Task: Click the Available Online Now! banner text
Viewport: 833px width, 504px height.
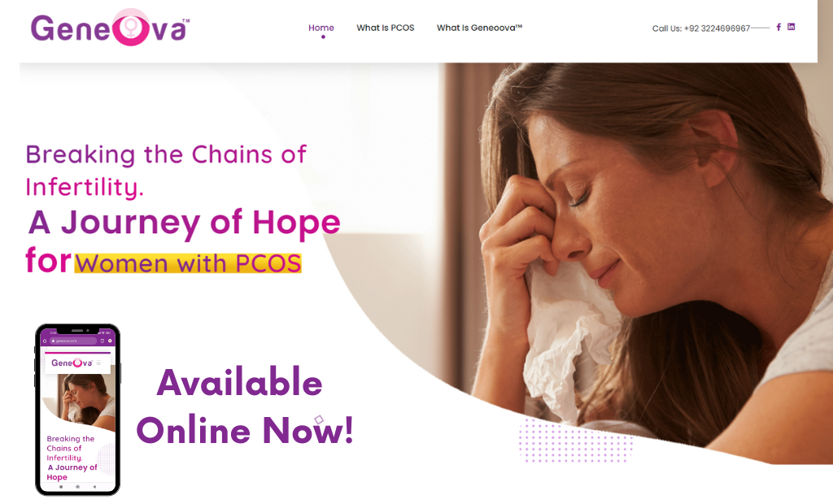Action: 244,406
